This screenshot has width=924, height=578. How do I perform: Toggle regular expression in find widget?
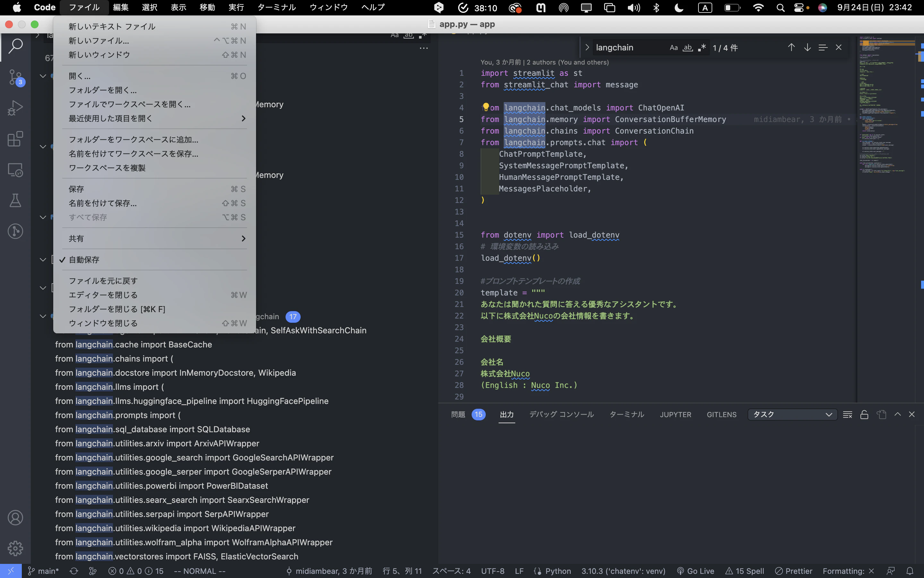[x=702, y=48]
